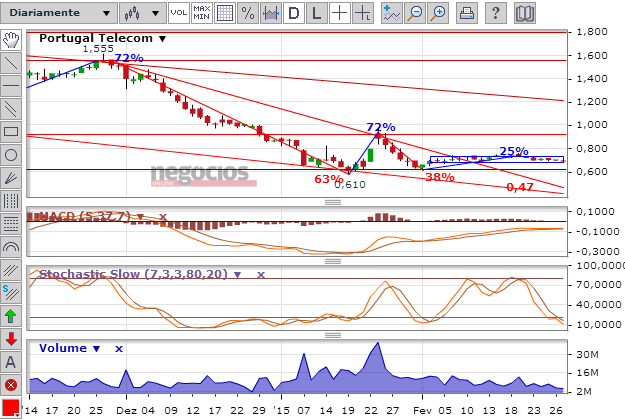Screen dimensions: 625x420
Task: Zoom in the chart
Action: (x=438, y=13)
